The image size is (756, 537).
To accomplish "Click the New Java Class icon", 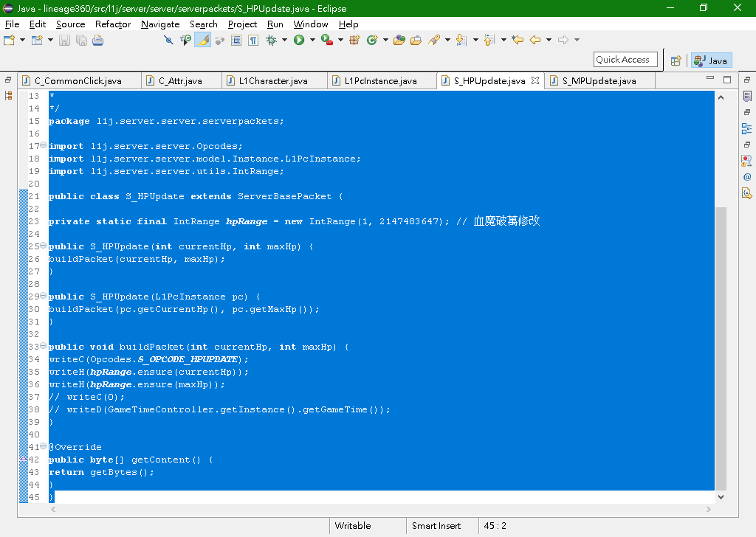I will point(372,40).
